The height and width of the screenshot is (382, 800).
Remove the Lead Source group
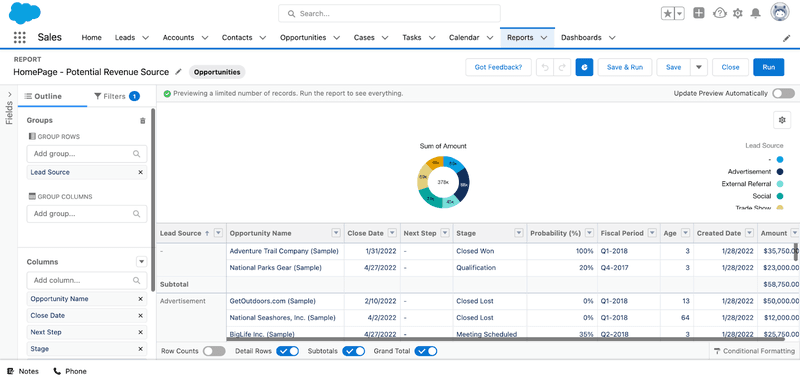pos(140,172)
